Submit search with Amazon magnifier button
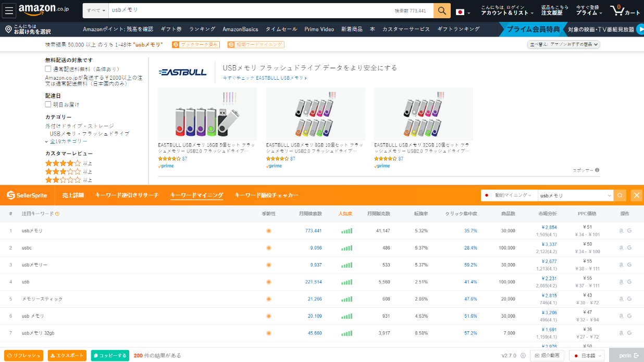The width and height of the screenshot is (644, 362). [442, 10]
